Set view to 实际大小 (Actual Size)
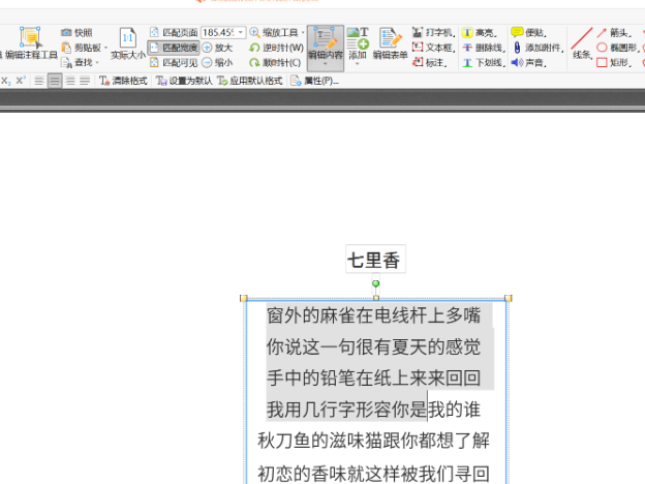645x484 pixels. click(x=128, y=44)
